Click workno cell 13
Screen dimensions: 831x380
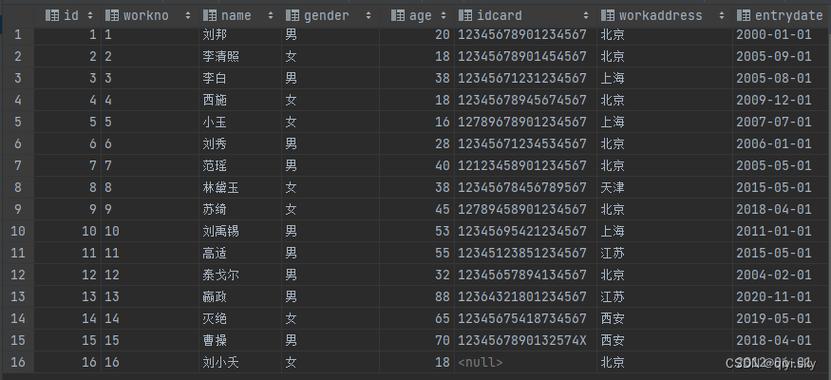click(112, 297)
